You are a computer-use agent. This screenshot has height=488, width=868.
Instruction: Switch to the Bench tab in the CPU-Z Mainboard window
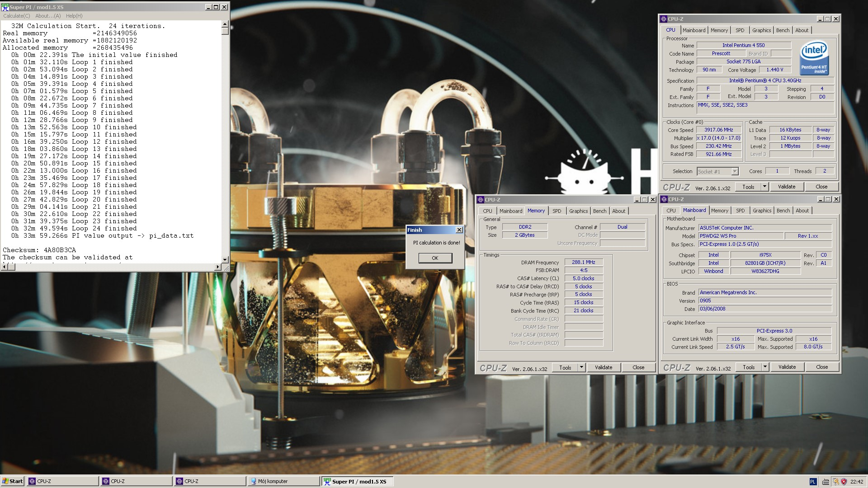(x=783, y=211)
